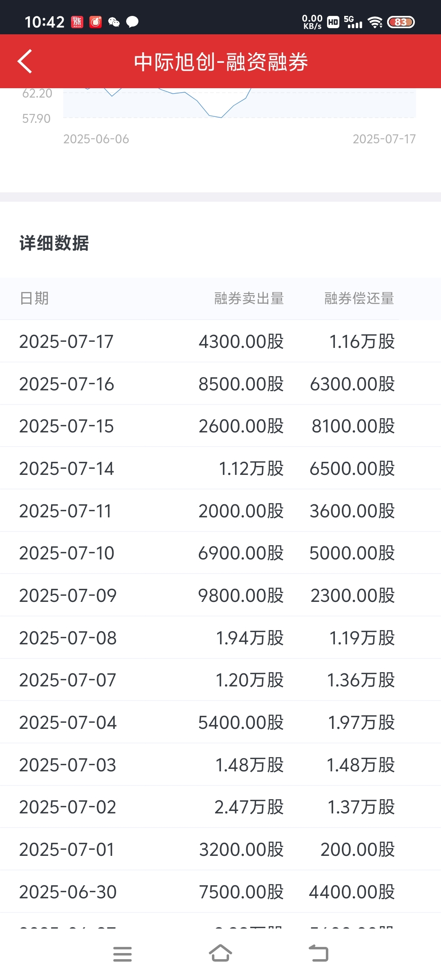Select the 2025-07-14 data row
This screenshot has height=980, width=441.
(x=220, y=468)
